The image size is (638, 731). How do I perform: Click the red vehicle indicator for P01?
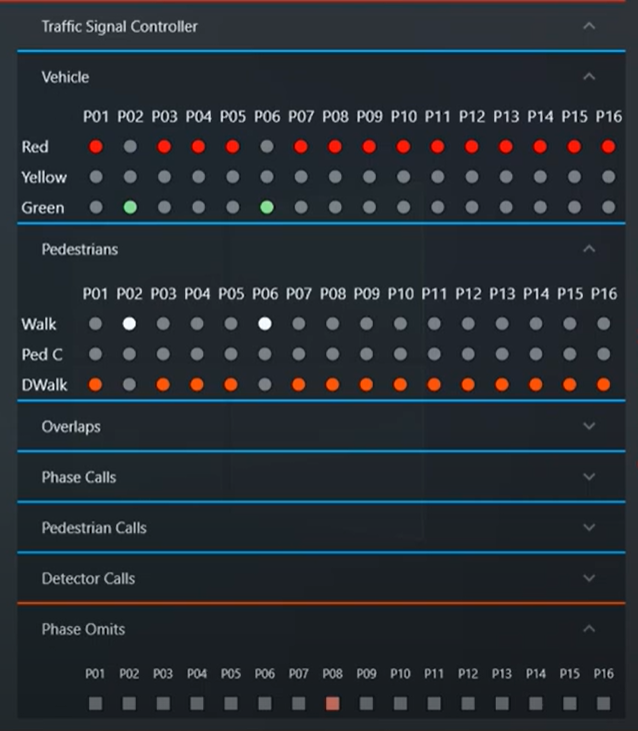coord(96,147)
